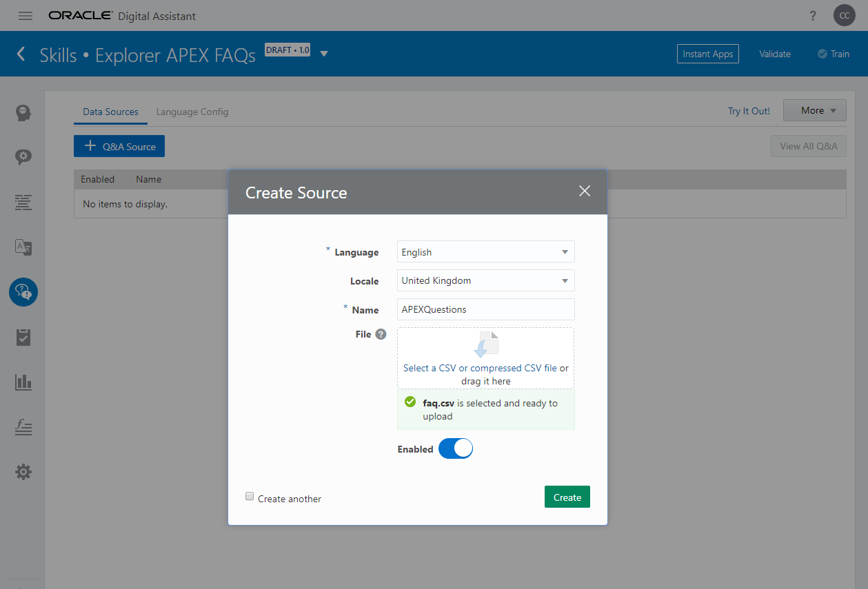Click the Try It Out! link

tap(749, 111)
